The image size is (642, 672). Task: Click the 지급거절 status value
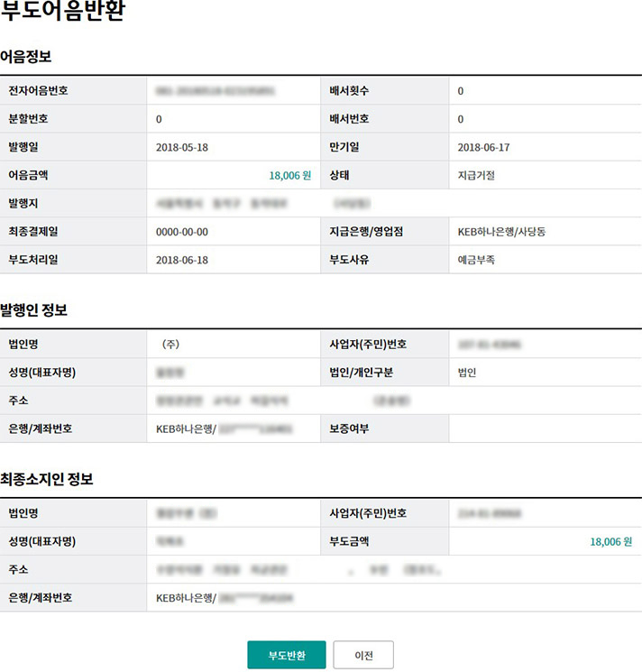pyautogui.click(x=476, y=176)
